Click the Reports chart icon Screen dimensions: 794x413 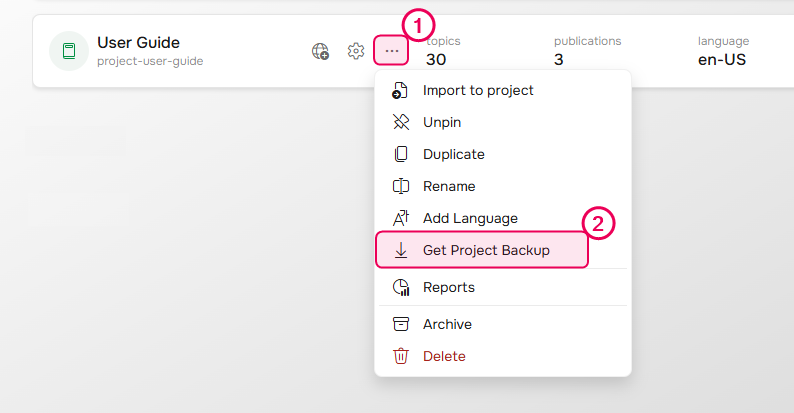[x=401, y=287]
